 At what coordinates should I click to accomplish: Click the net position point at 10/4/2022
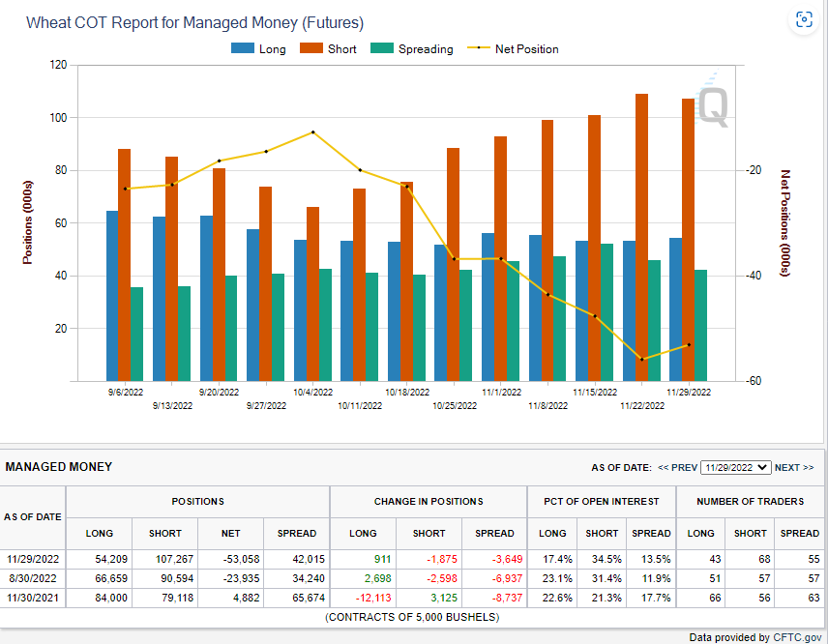pyautogui.click(x=313, y=132)
